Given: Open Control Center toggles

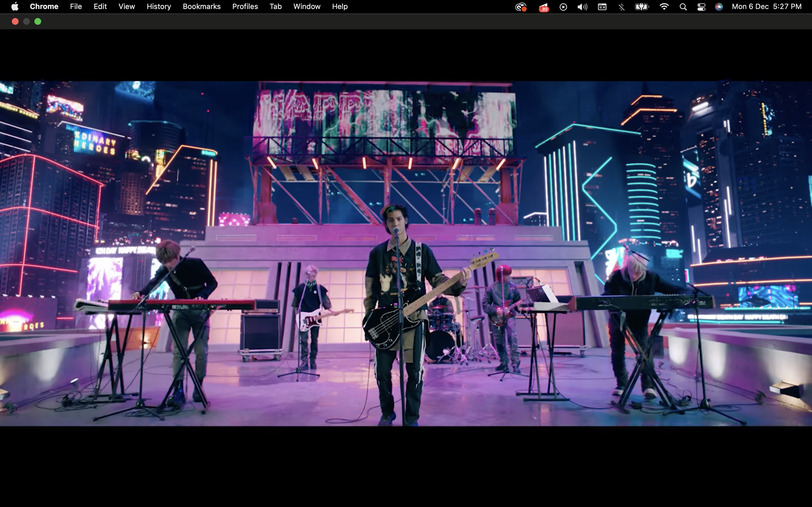Looking at the screenshot, I should 701,6.
